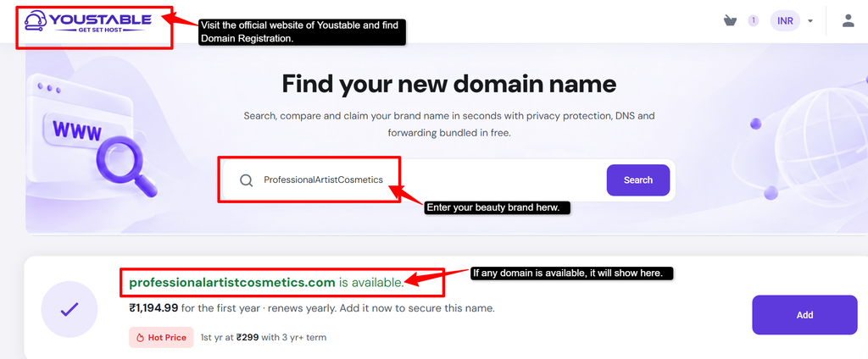Open the shopping cart icon

pyautogui.click(x=730, y=21)
